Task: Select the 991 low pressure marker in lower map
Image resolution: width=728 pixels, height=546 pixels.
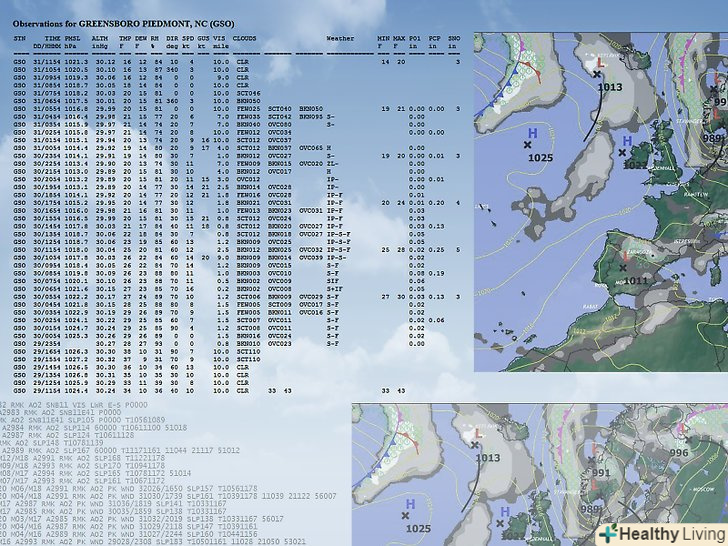Action: 600,473
